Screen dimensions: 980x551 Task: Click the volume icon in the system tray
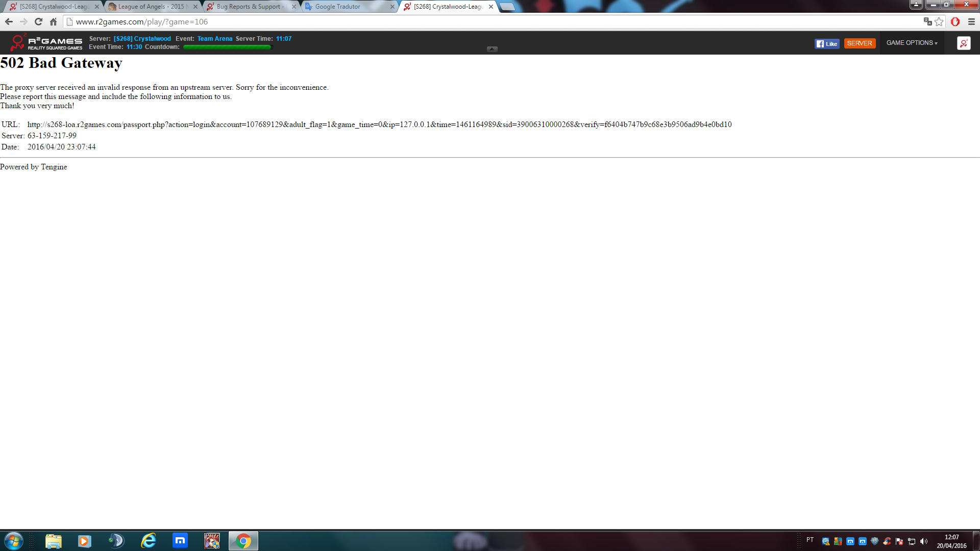[x=923, y=541]
